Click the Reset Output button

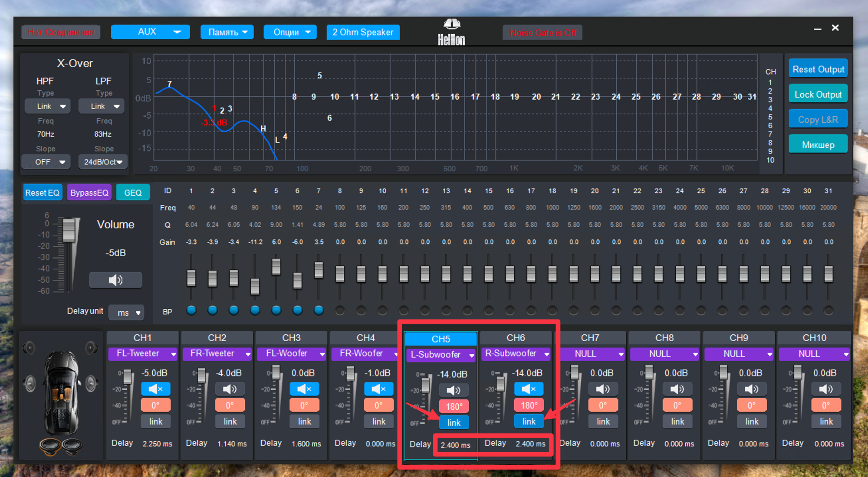click(x=818, y=69)
